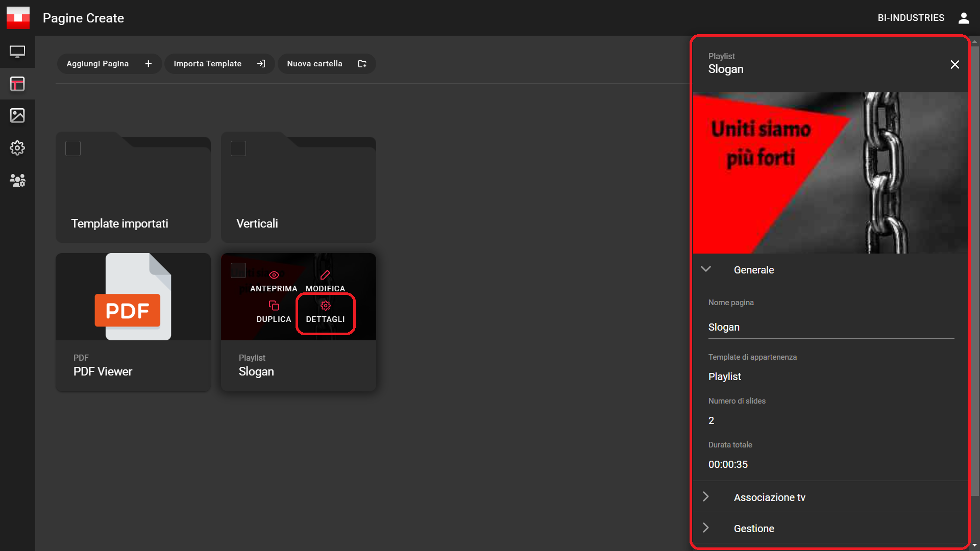Open the users group sidebar icon
This screenshot has width=980, height=551.
coord(17,180)
